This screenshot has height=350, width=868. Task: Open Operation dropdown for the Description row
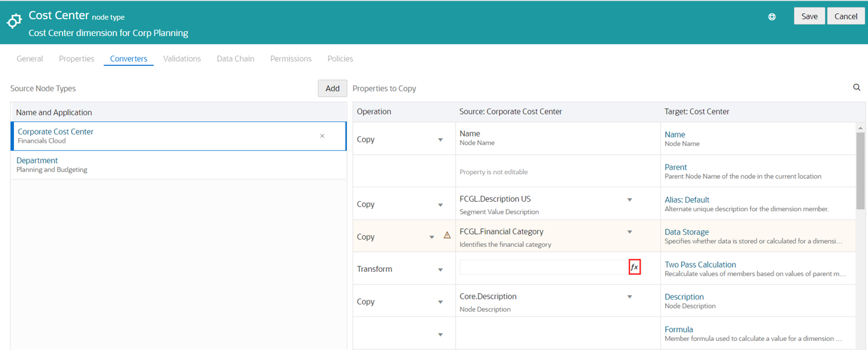click(440, 302)
